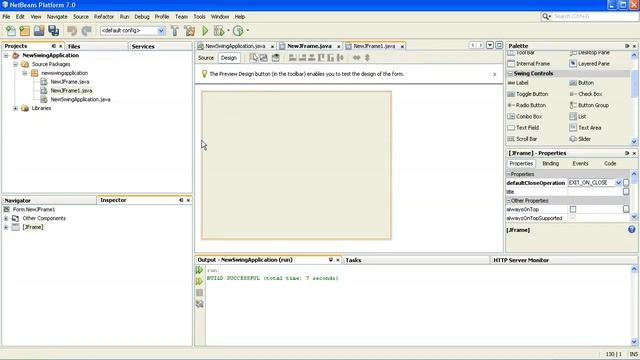Open the File menu
The height and width of the screenshot is (360, 640).
pyautogui.click(x=6, y=17)
